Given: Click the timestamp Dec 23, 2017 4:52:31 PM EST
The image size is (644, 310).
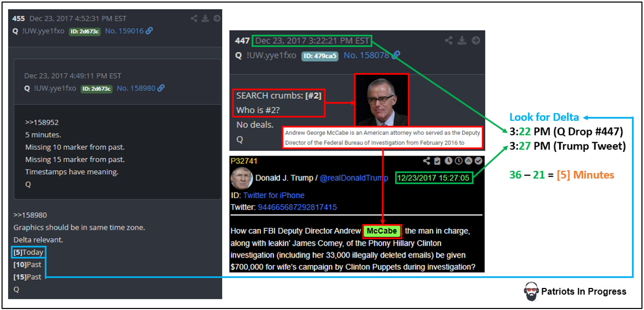Looking at the screenshot, I should coord(79,18).
